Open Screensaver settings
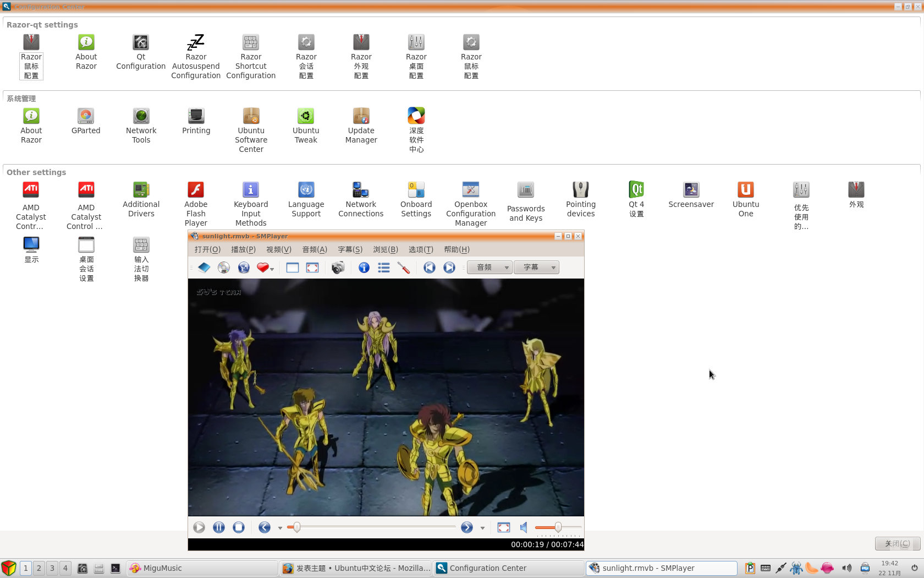The width and height of the screenshot is (924, 578). pyautogui.click(x=691, y=195)
